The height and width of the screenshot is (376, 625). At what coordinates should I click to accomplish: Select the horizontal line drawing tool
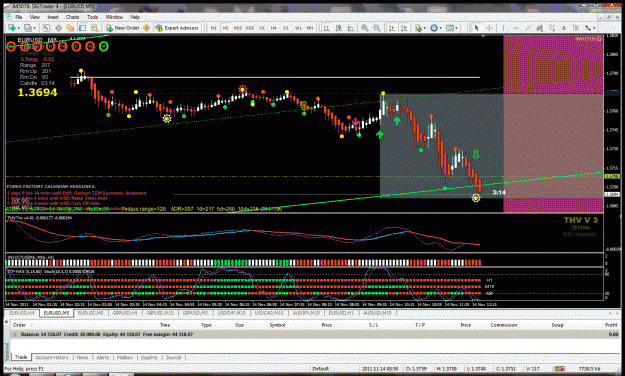click(x=515, y=28)
